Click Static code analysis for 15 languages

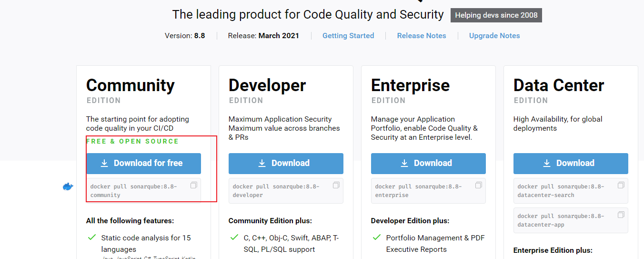coord(146,243)
